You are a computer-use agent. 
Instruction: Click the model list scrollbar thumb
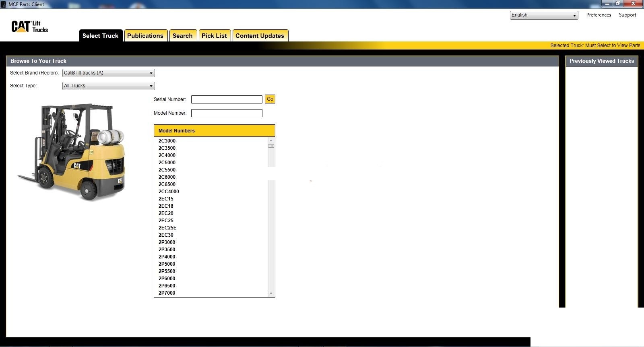click(x=271, y=146)
